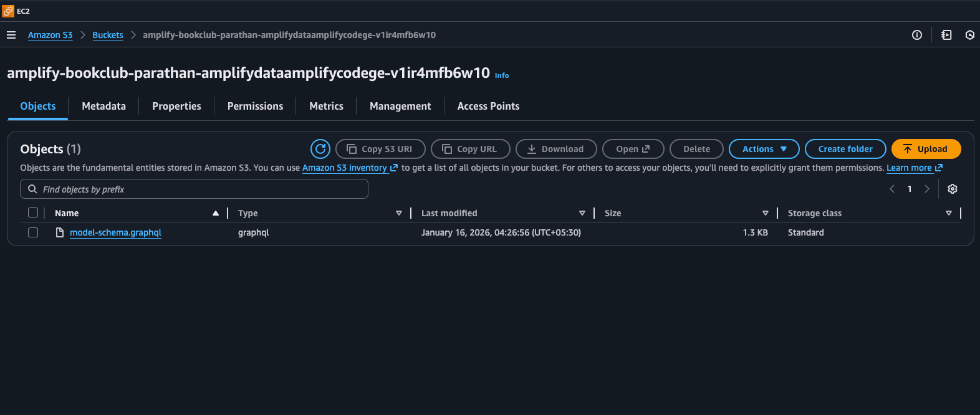Click the info circle icon in header
Viewport: 980px width, 415px height.
click(916, 35)
